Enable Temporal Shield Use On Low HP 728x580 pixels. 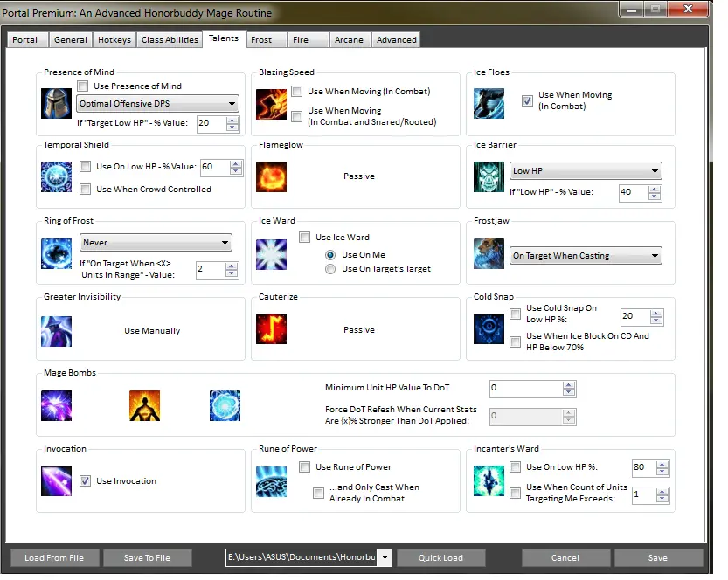point(85,167)
